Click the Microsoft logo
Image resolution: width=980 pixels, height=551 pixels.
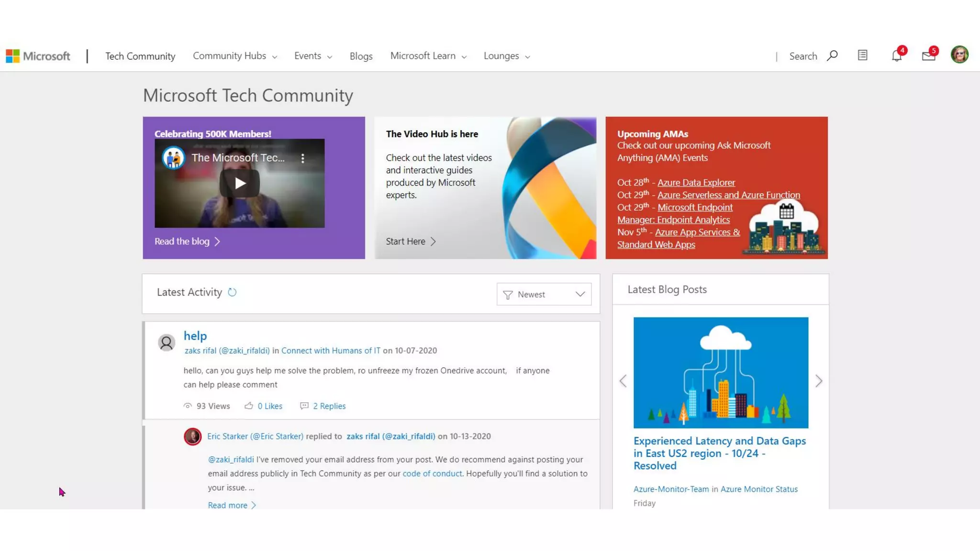tap(38, 56)
